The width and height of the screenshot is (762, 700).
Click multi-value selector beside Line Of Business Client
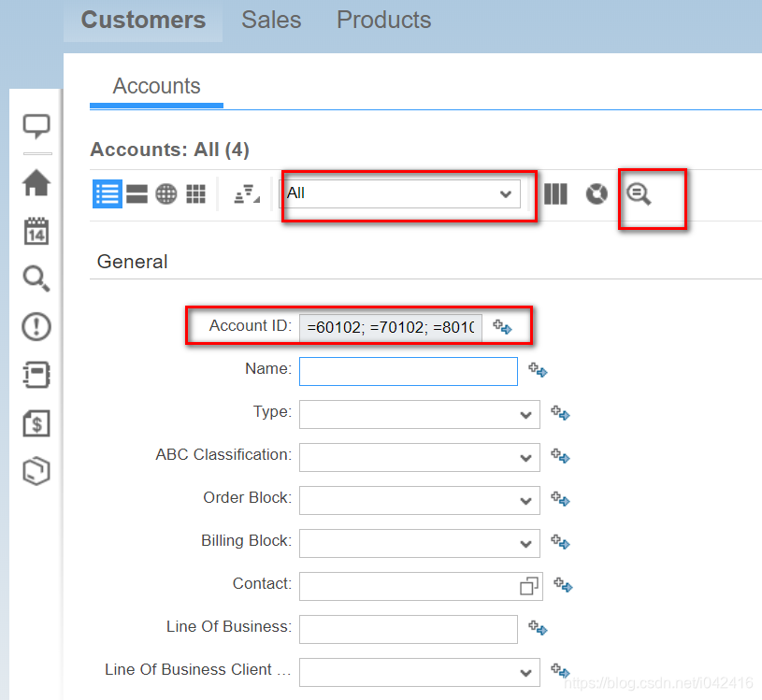click(560, 671)
